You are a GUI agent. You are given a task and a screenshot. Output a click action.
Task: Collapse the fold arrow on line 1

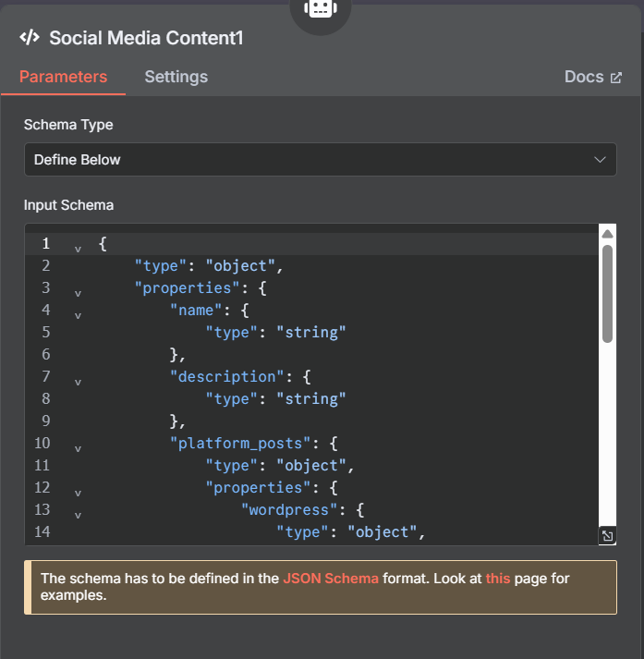[x=78, y=250]
